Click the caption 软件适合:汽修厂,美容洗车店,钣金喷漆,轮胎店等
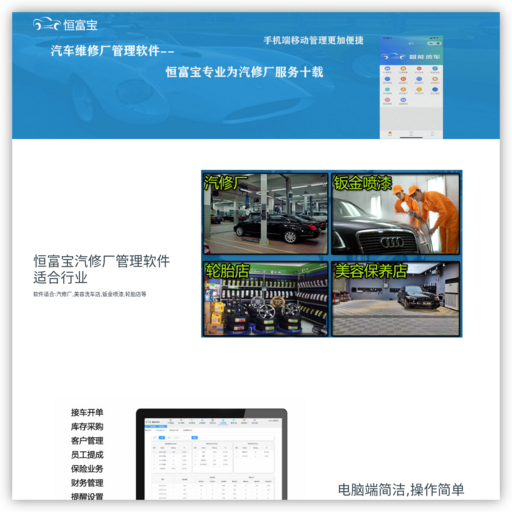 click(x=90, y=294)
